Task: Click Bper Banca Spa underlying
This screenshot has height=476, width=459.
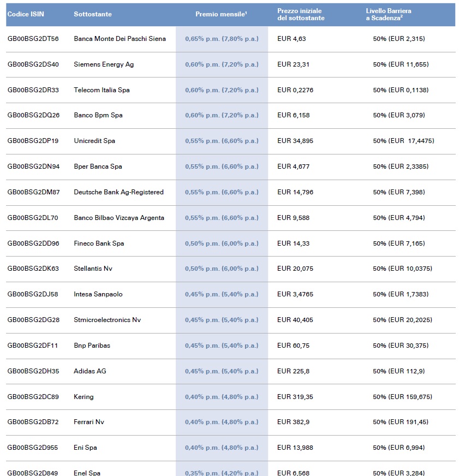Action: coord(98,166)
